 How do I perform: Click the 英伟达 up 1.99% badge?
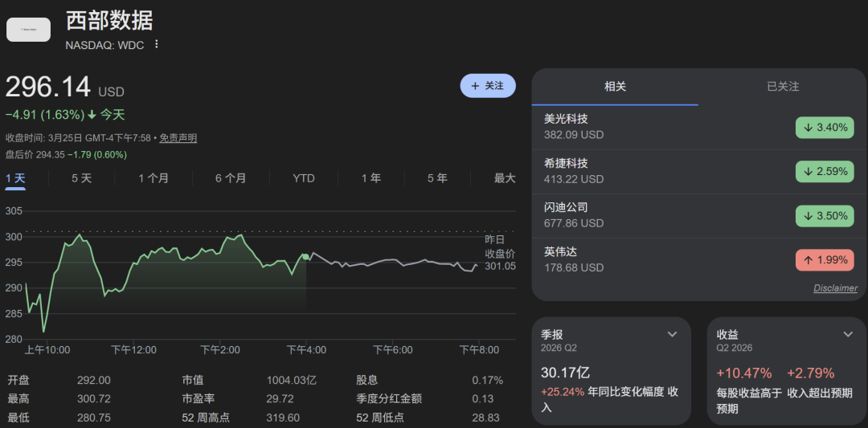(x=825, y=259)
